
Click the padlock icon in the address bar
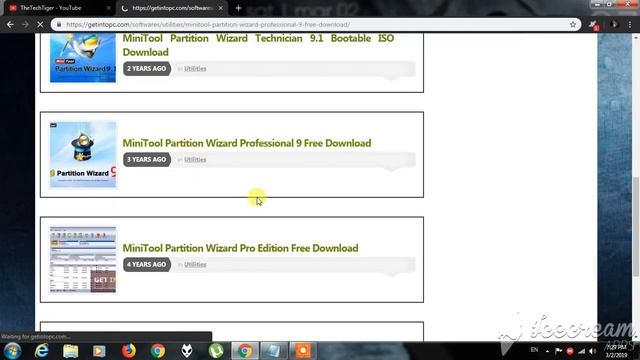pos(59,24)
